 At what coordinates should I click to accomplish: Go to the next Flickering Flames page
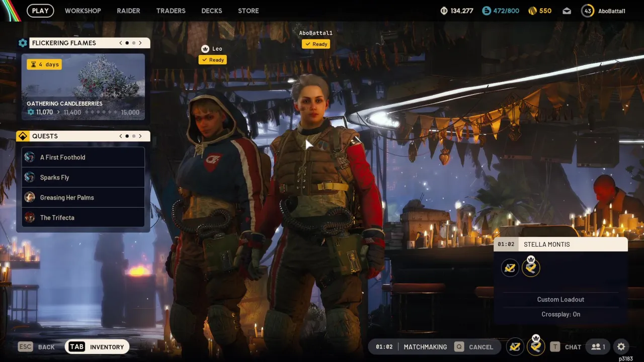tap(140, 43)
